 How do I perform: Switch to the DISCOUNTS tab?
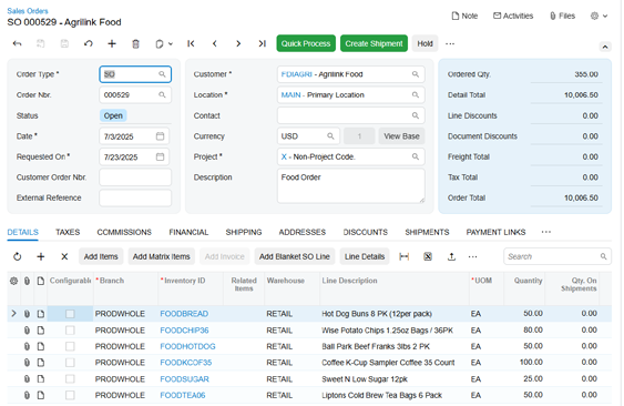click(365, 232)
